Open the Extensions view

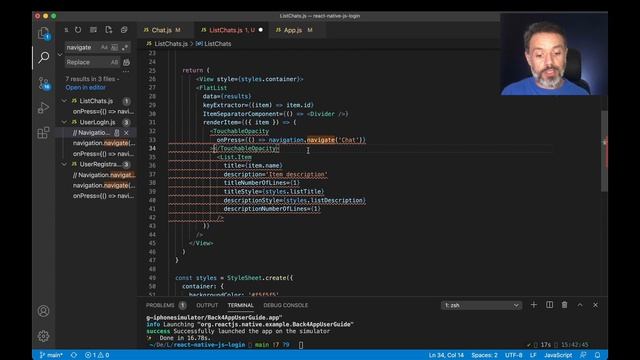(44, 132)
